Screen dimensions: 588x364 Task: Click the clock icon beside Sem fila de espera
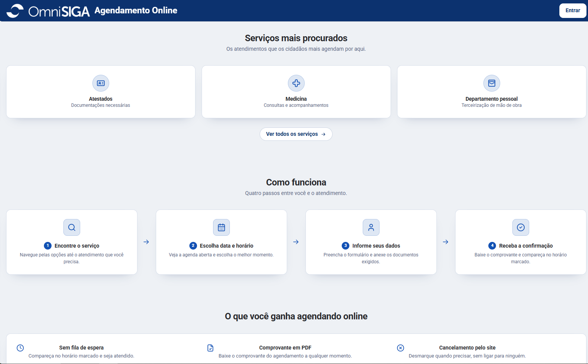(x=20, y=348)
